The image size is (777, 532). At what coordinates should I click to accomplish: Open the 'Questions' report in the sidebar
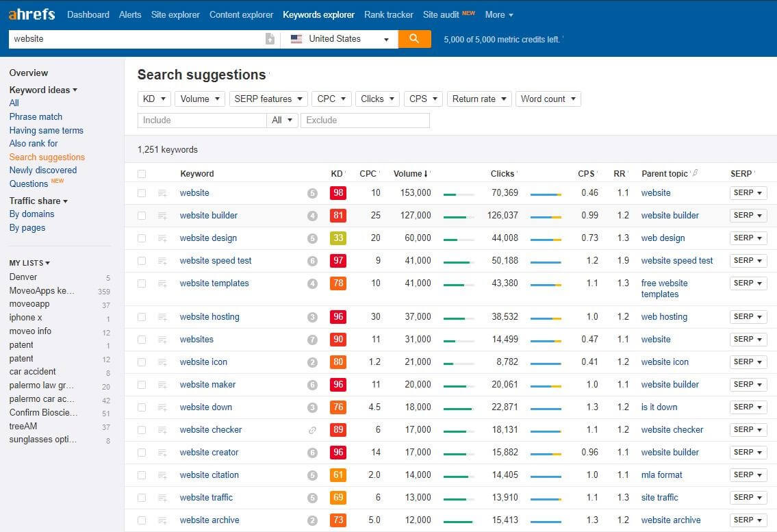27,183
